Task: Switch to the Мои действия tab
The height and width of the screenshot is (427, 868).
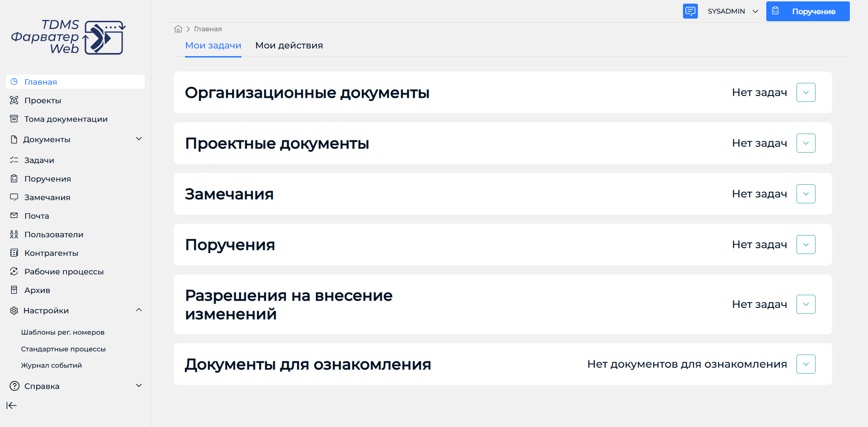Action: click(x=289, y=45)
